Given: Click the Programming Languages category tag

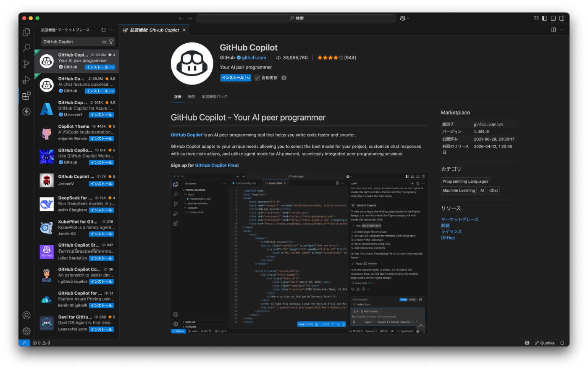Looking at the screenshot, I should (465, 182).
